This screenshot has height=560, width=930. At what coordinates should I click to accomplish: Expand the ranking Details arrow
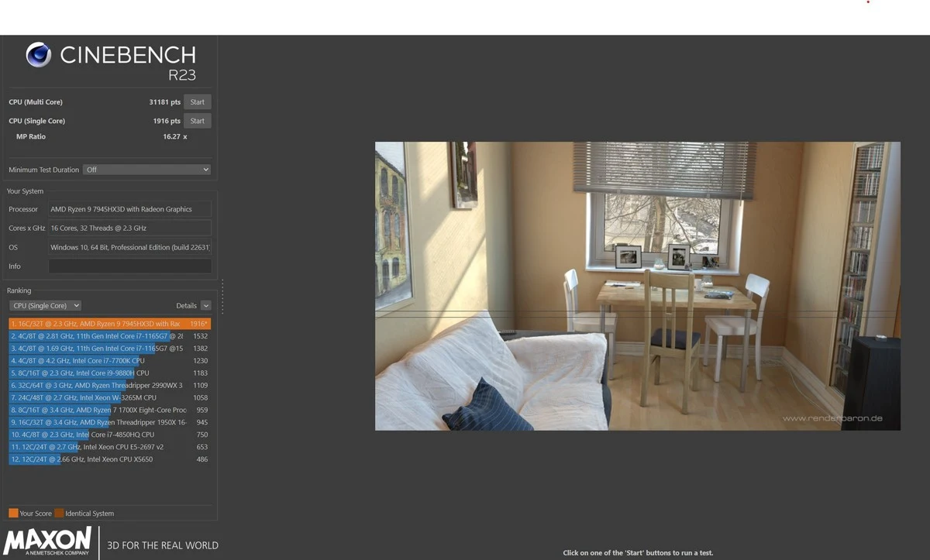[x=206, y=306]
